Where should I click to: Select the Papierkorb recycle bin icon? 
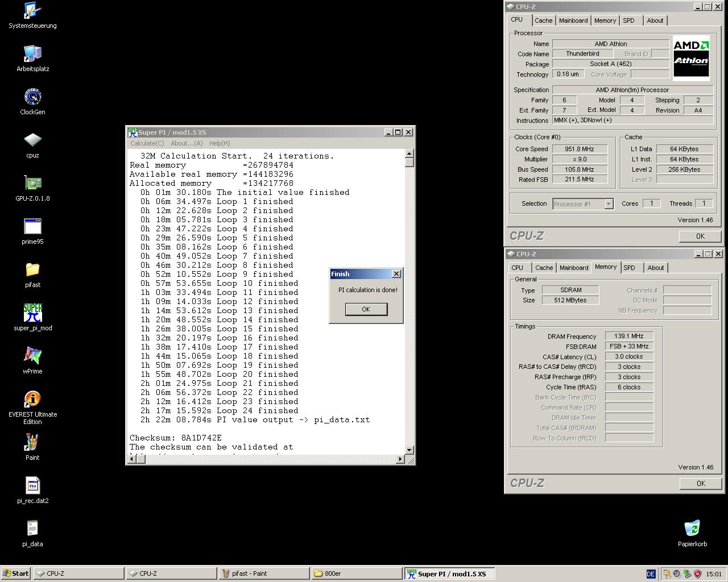pyautogui.click(x=692, y=534)
